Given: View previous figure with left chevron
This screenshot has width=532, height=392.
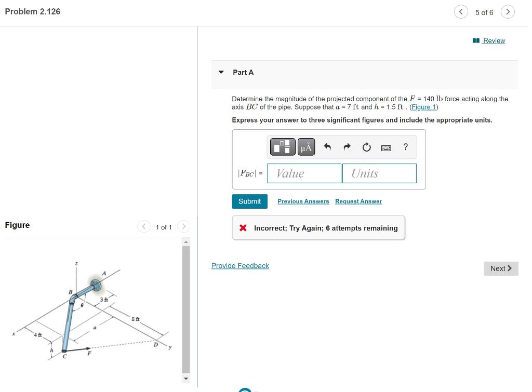Looking at the screenshot, I should click(x=144, y=226).
